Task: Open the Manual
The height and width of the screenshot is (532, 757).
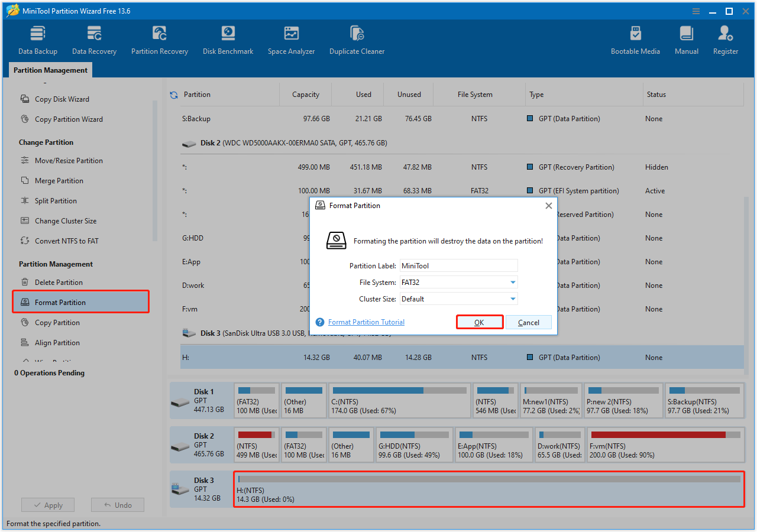Action: coord(687,40)
